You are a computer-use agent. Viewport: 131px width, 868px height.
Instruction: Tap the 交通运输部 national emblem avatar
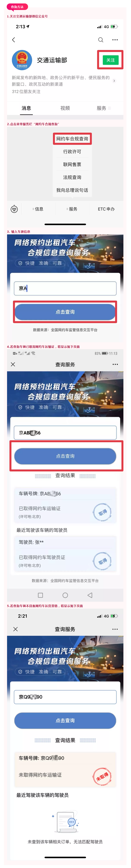click(22, 60)
